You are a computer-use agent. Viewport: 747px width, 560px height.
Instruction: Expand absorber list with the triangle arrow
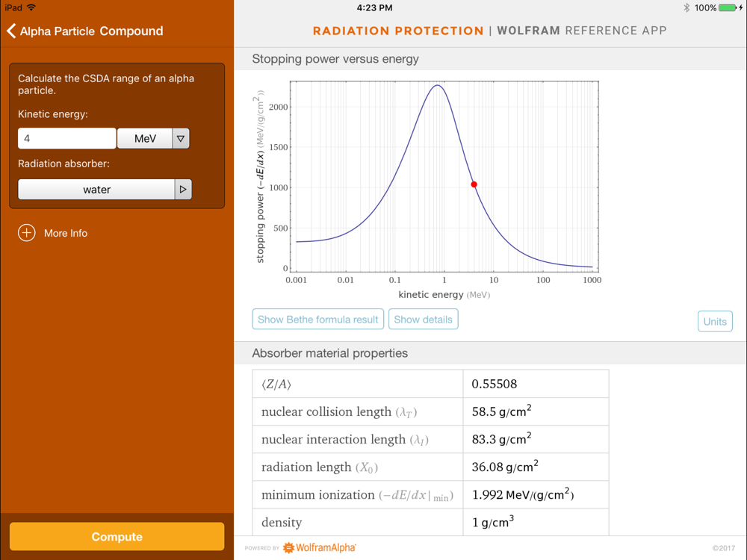click(183, 190)
